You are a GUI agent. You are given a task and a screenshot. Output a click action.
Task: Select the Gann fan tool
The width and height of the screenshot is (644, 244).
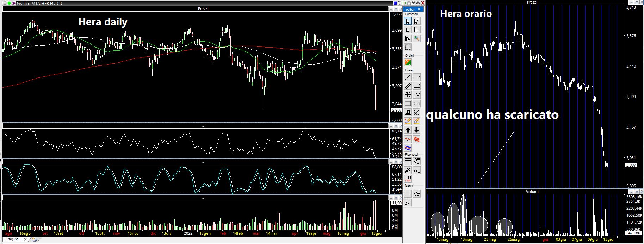click(408, 202)
